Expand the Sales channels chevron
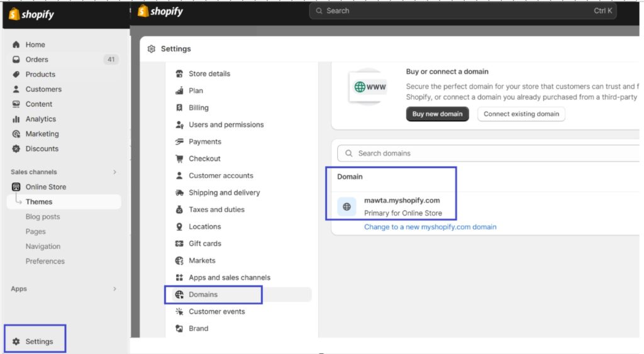Screen dimensions: 644x354 click(x=114, y=172)
